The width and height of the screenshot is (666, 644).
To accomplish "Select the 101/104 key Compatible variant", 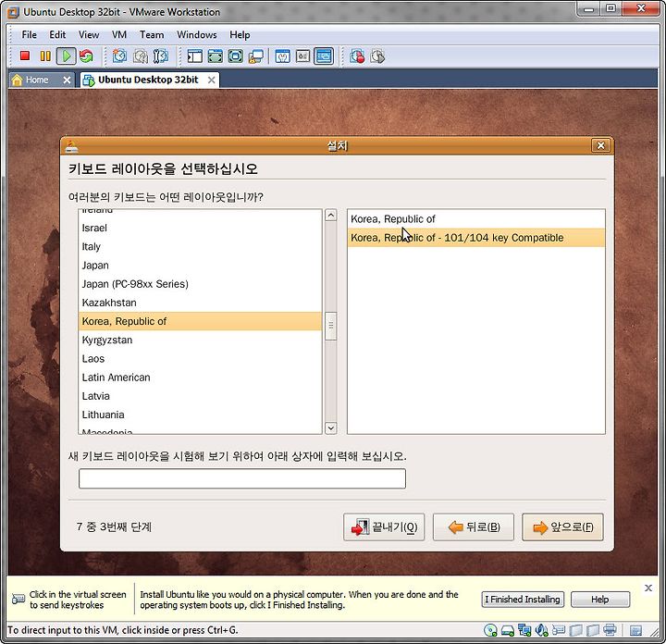I will [476, 238].
